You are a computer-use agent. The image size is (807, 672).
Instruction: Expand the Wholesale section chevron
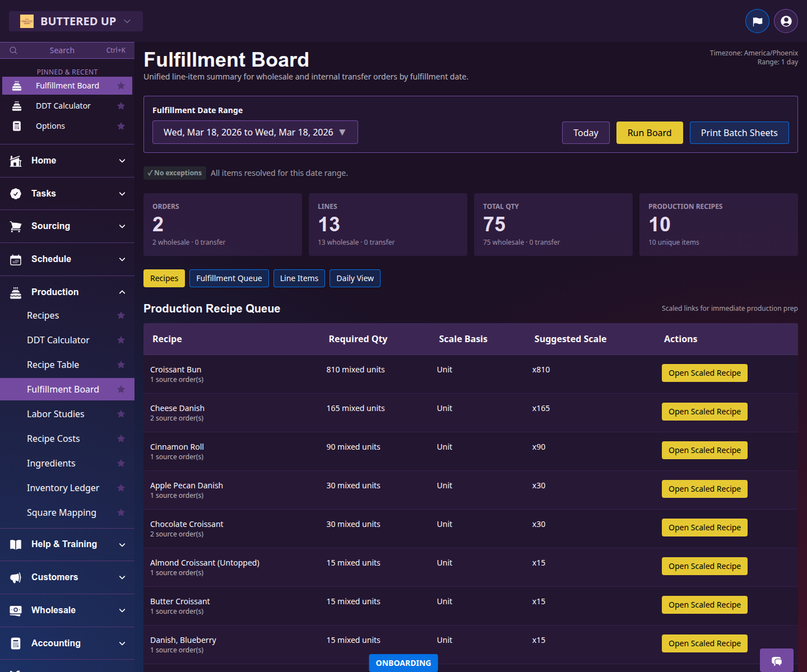point(122,610)
